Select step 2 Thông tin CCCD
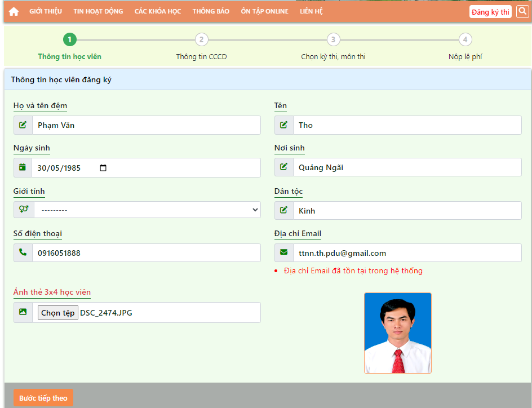This screenshot has width=532, height=408. pos(201,39)
